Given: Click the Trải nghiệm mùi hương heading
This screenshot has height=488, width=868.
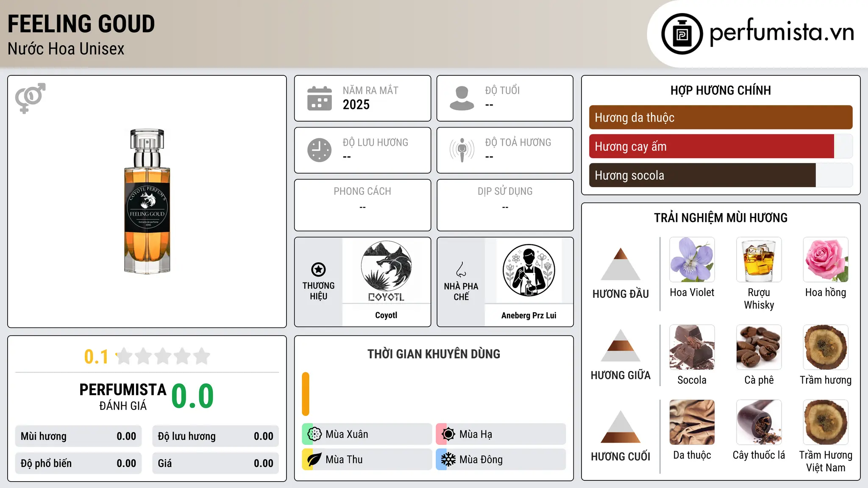Looking at the screenshot, I should [x=721, y=218].
